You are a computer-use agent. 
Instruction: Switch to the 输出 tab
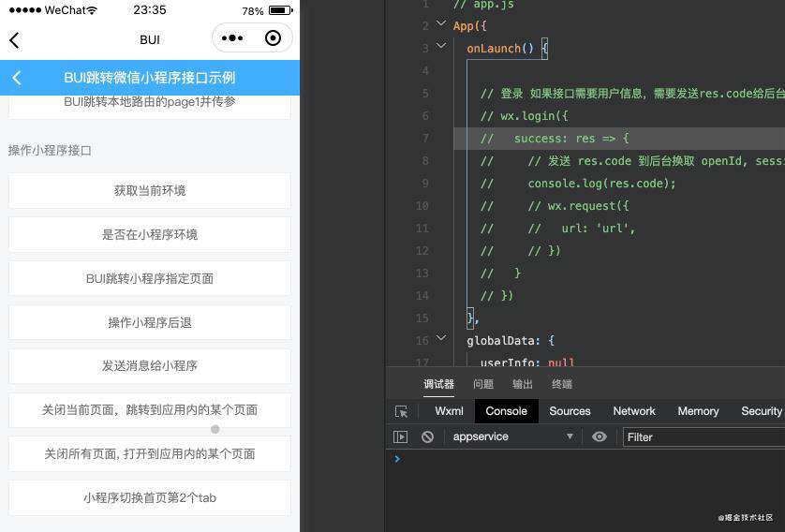522,384
